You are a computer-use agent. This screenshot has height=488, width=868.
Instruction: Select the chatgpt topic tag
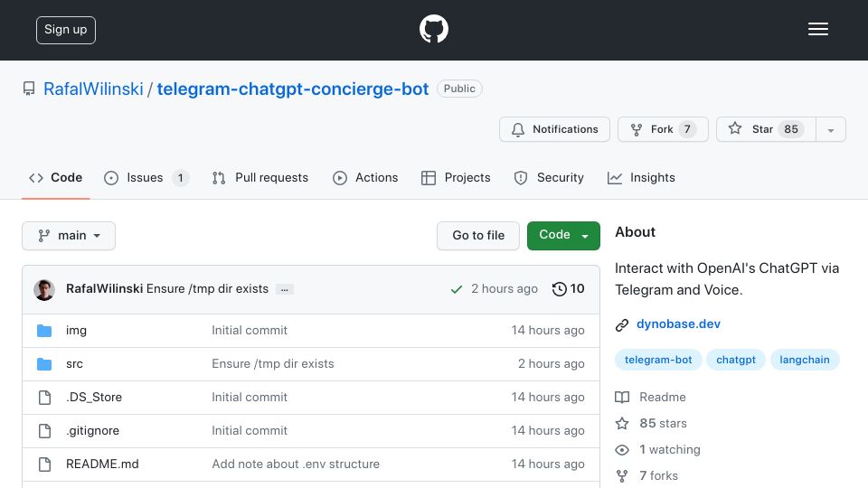point(736,360)
